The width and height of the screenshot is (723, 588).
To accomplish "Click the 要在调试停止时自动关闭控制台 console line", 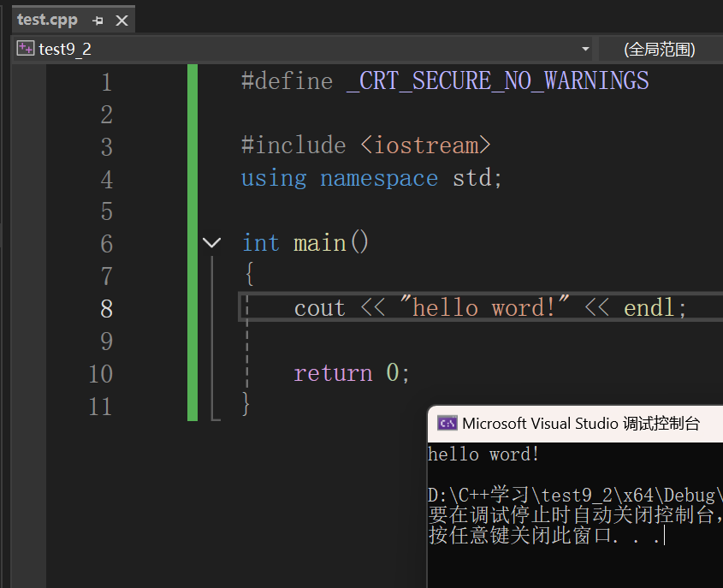I will tap(575, 515).
